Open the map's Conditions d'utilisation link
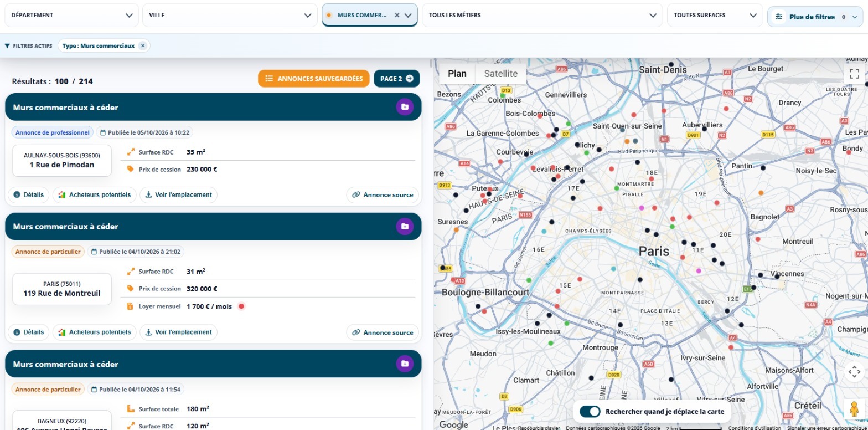 (x=755, y=428)
